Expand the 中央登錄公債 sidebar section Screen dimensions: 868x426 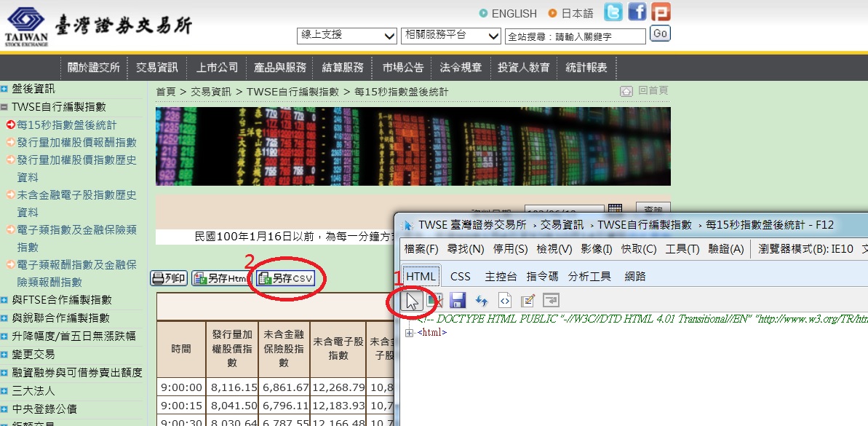coord(4,409)
